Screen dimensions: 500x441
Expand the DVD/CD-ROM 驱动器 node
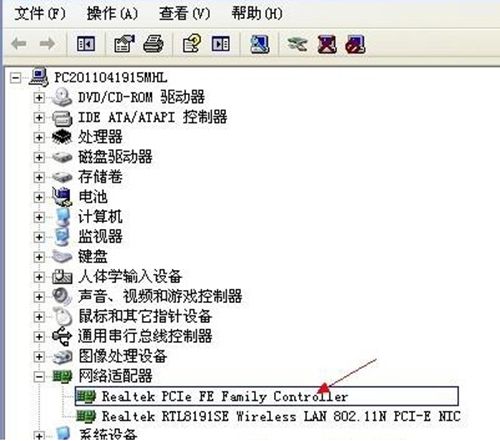click(x=39, y=98)
